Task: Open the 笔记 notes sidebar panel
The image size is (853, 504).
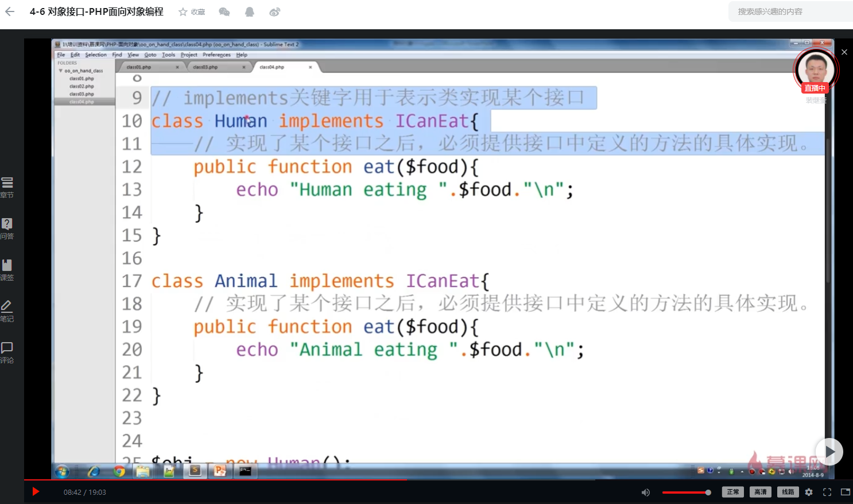Action: (7, 312)
